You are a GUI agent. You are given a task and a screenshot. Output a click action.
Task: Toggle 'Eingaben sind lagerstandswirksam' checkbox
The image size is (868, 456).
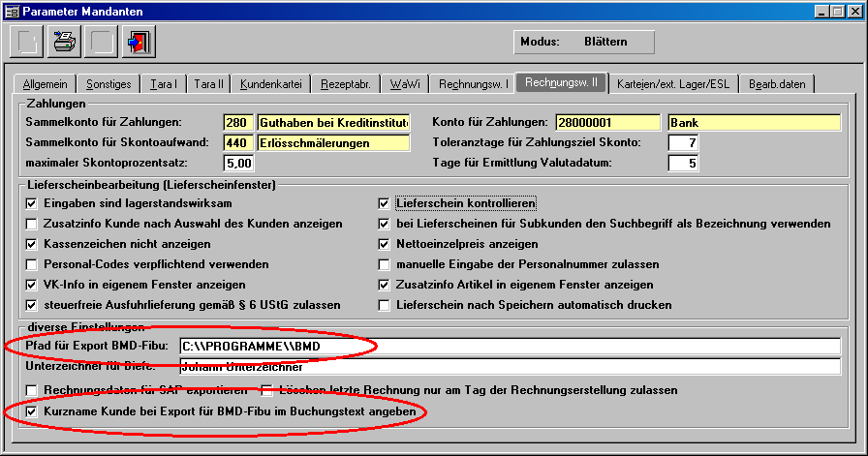[32, 203]
